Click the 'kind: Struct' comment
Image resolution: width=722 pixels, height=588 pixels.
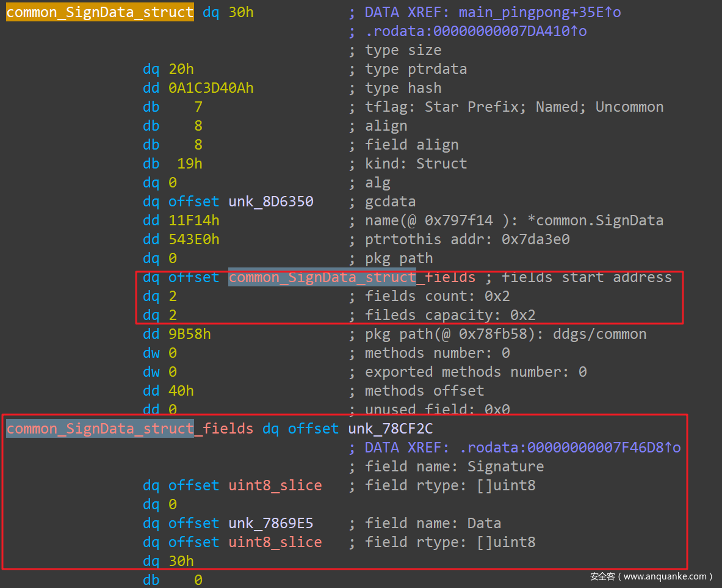(416, 164)
